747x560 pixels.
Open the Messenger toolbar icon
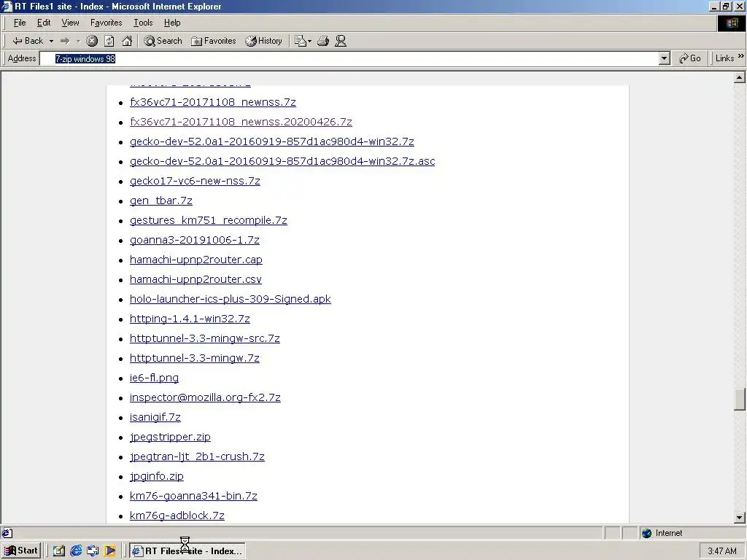click(x=340, y=41)
